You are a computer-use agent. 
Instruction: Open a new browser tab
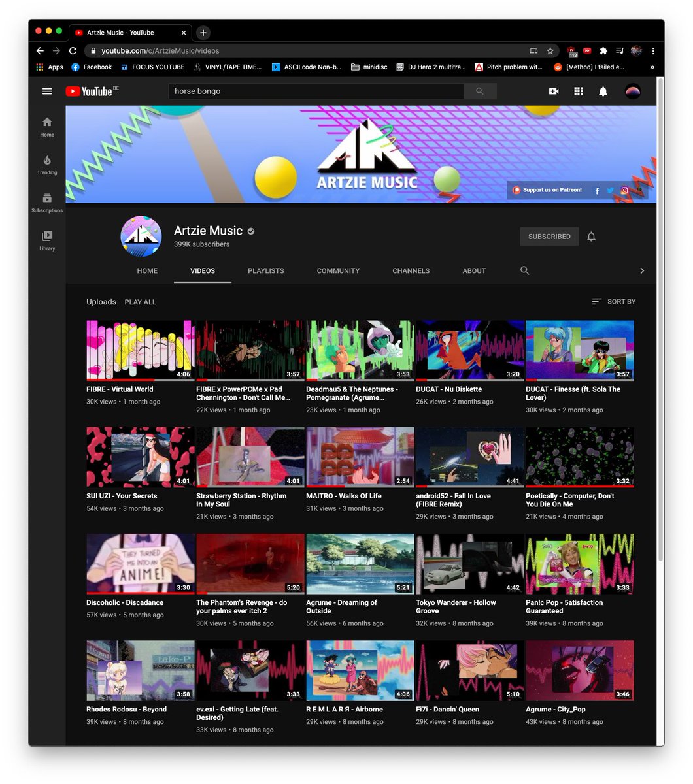coord(203,32)
